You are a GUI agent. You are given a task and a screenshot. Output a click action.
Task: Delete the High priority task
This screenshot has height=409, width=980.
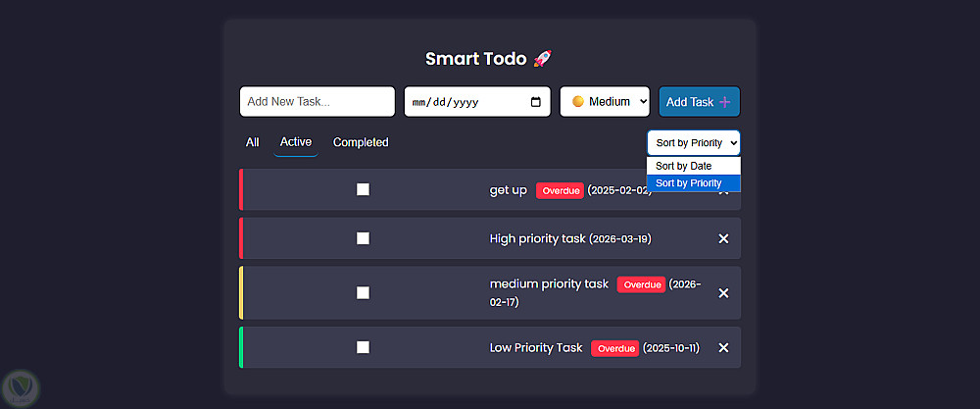[x=723, y=239]
